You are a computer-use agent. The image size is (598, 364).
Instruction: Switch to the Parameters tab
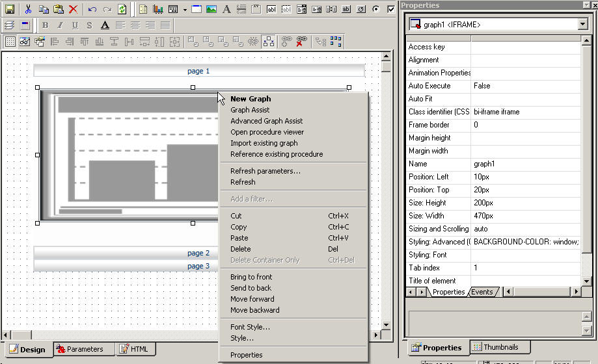pos(85,349)
